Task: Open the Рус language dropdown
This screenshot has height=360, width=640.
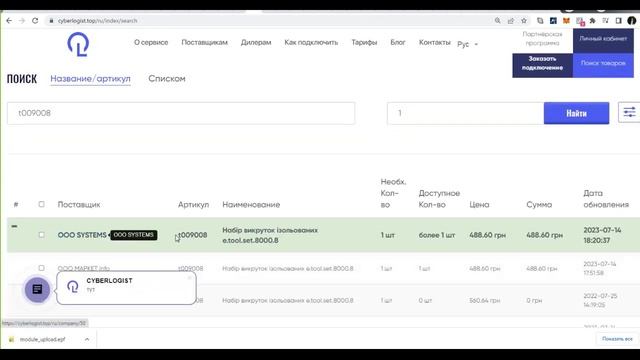Action: (x=467, y=44)
